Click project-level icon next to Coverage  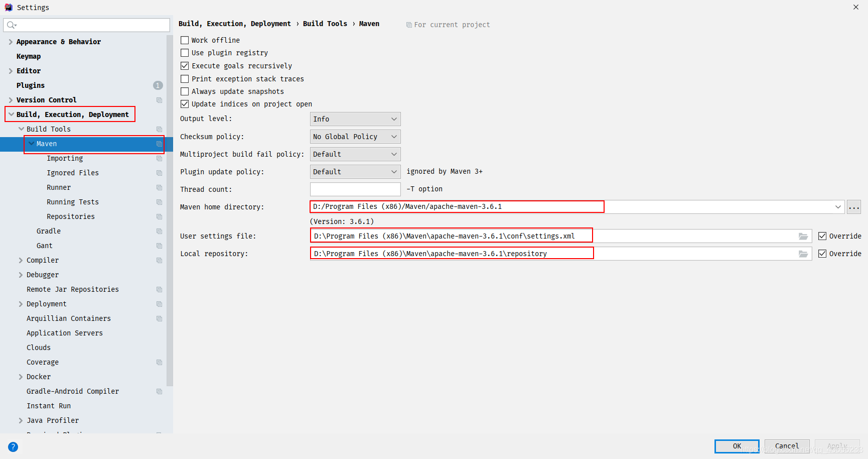coord(159,362)
